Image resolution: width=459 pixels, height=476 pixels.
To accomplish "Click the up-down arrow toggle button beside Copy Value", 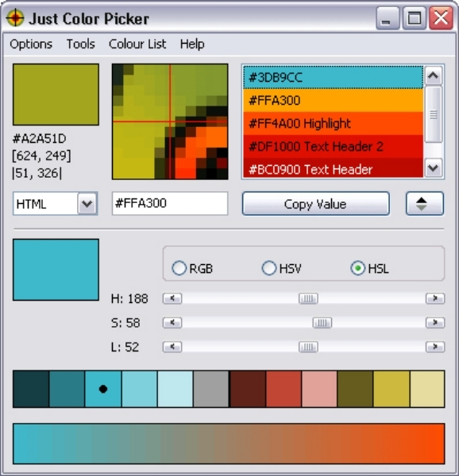I will click(x=425, y=203).
